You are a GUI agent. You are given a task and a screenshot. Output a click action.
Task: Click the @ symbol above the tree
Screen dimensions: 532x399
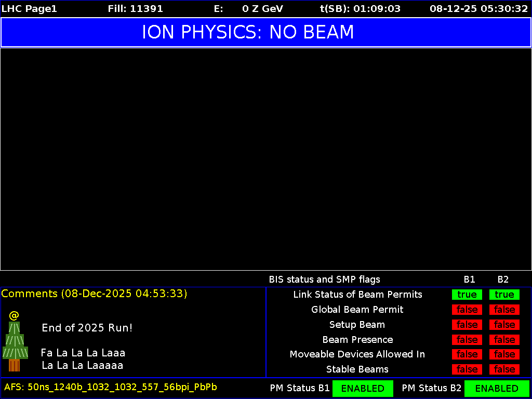click(14, 314)
